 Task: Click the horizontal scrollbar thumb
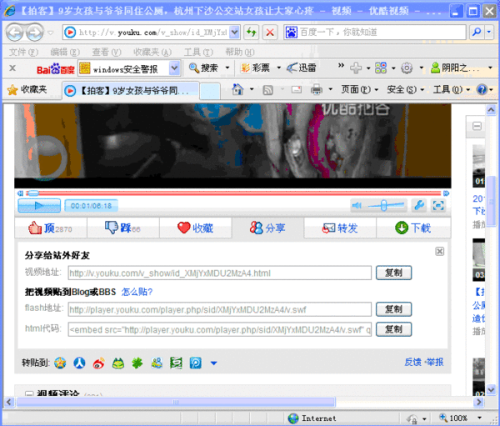pos(176,402)
